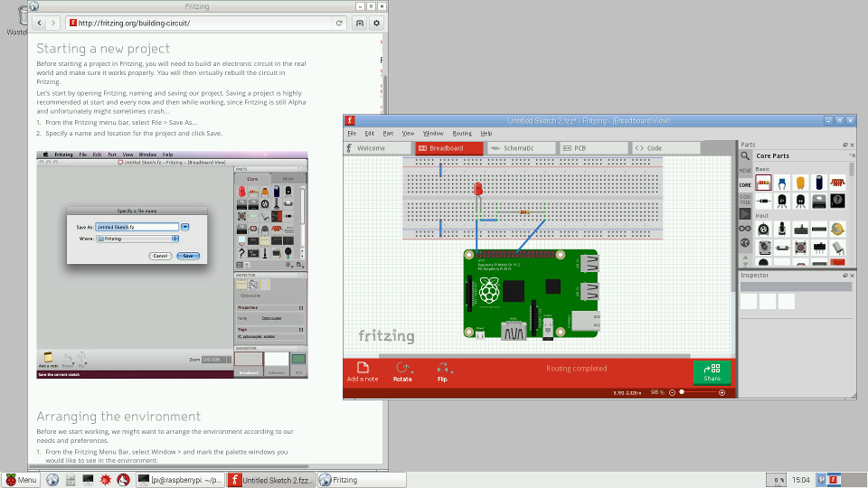Open Mathematica from the taskbar launcher
The image size is (868, 488).
[105, 480]
